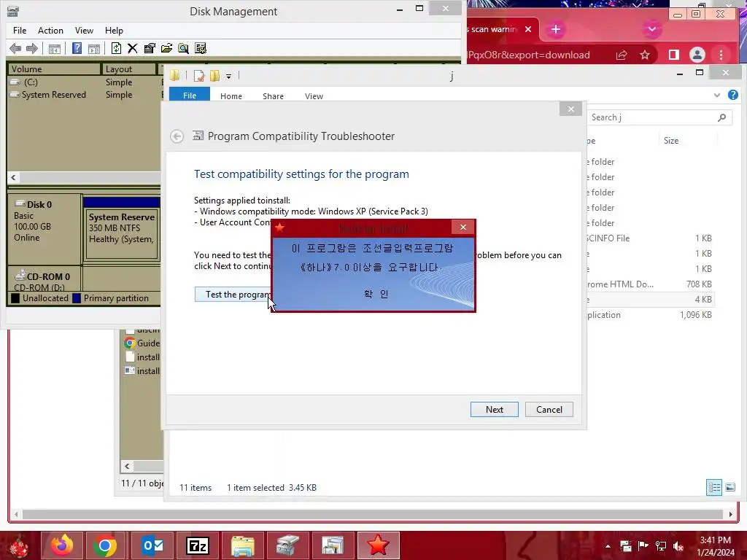This screenshot has height=560, width=747.
Task: Click settings view icon in Disk Management toolbar
Action: 201,48
